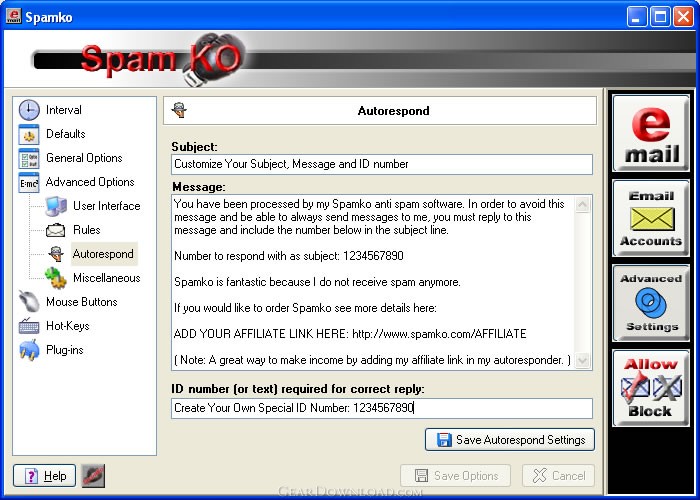
Task: Select the Defaults options entry
Action: 66,134
